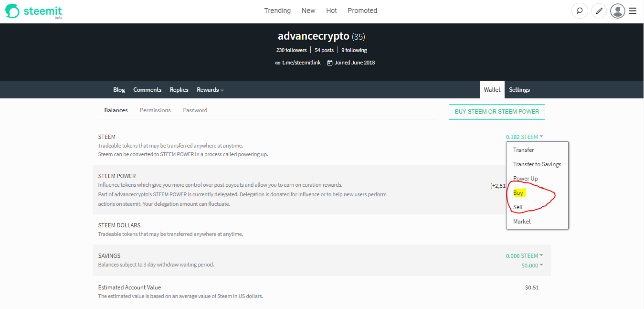Screen dimensions: 644x309
Task: Click the Steemit logo icon
Action: click(12, 11)
